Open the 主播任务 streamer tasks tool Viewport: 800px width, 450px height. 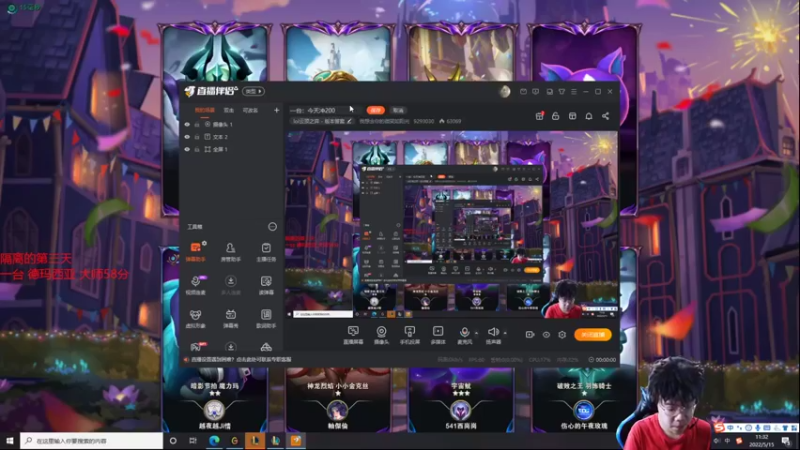(266, 252)
